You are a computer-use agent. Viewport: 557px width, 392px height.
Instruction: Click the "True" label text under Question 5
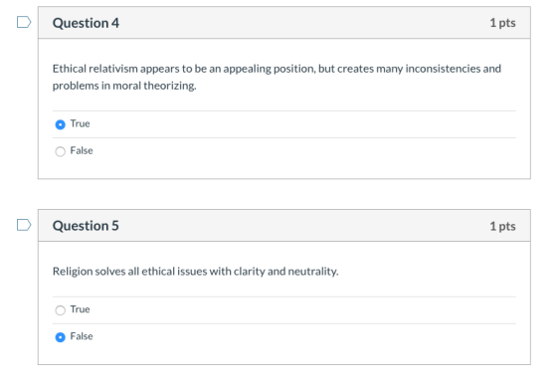80,309
